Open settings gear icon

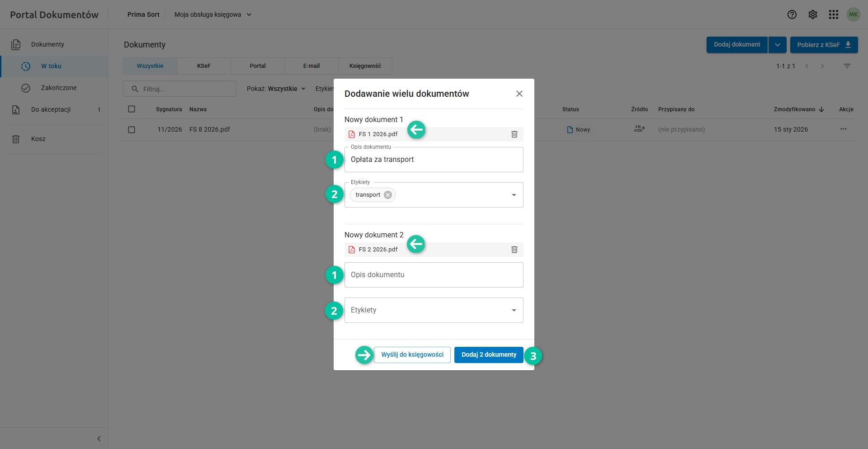[812, 14]
